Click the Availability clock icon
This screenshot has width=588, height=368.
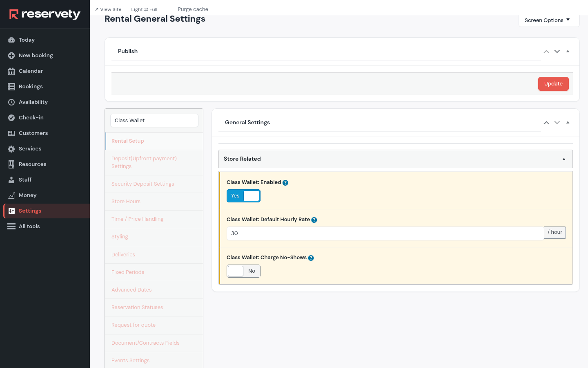(x=11, y=102)
